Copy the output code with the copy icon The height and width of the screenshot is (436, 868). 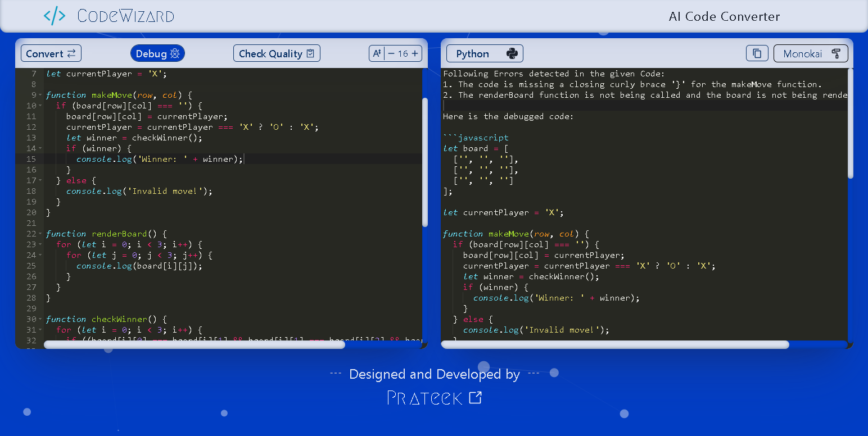(x=757, y=53)
